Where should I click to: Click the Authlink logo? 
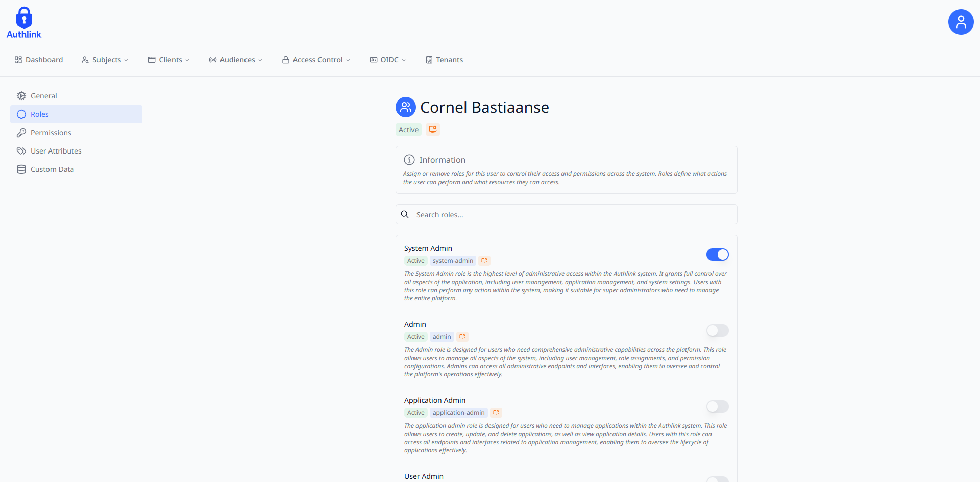tap(23, 22)
